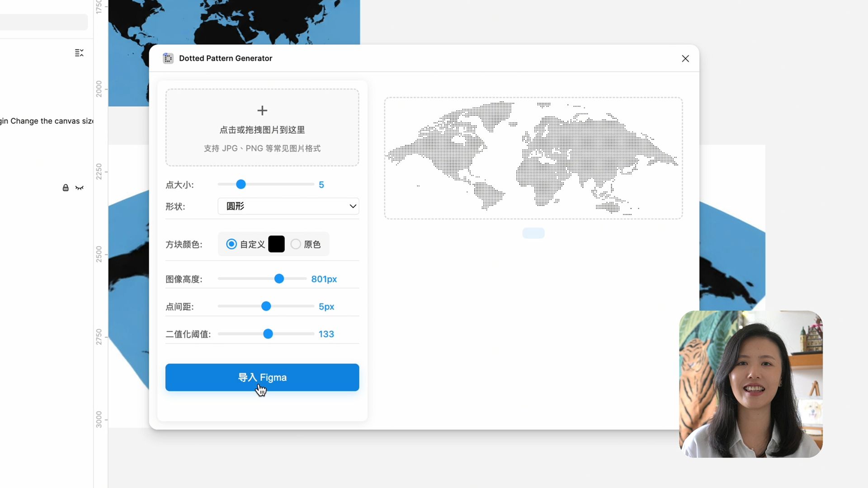The height and width of the screenshot is (488, 868).
Task: Click the dropdown chevron beside 圆形
Action: [353, 206]
